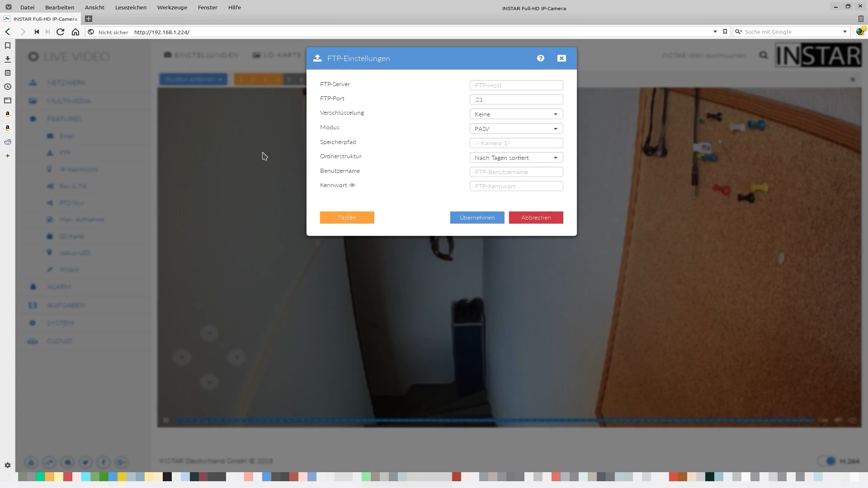
Task: Click the INSTAR wiki search magnifier
Action: tap(764, 55)
